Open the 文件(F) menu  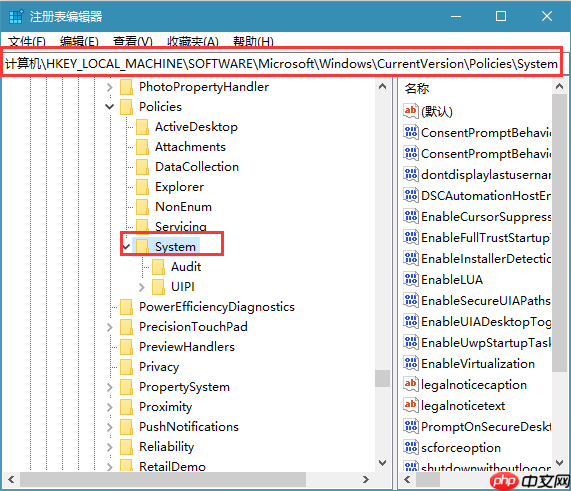tap(27, 42)
